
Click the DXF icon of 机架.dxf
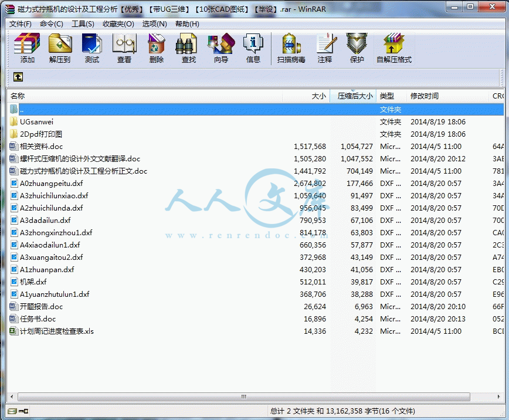coord(14,282)
